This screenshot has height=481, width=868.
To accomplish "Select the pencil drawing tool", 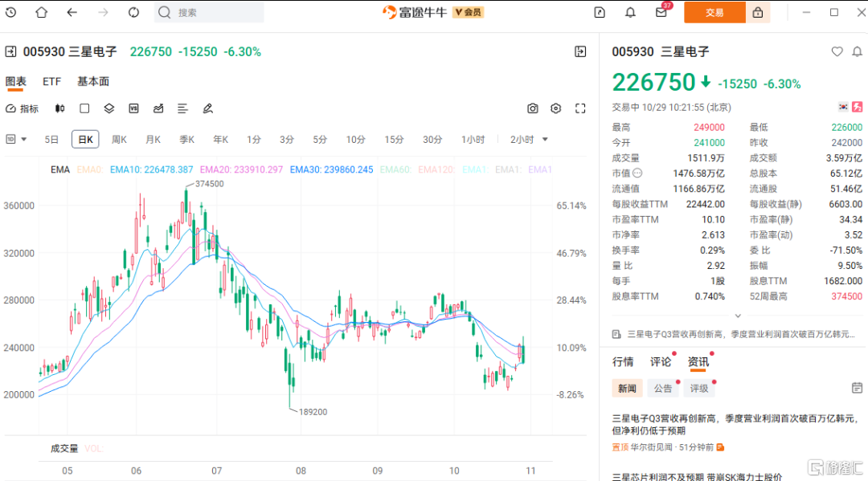I will pos(207,108).
